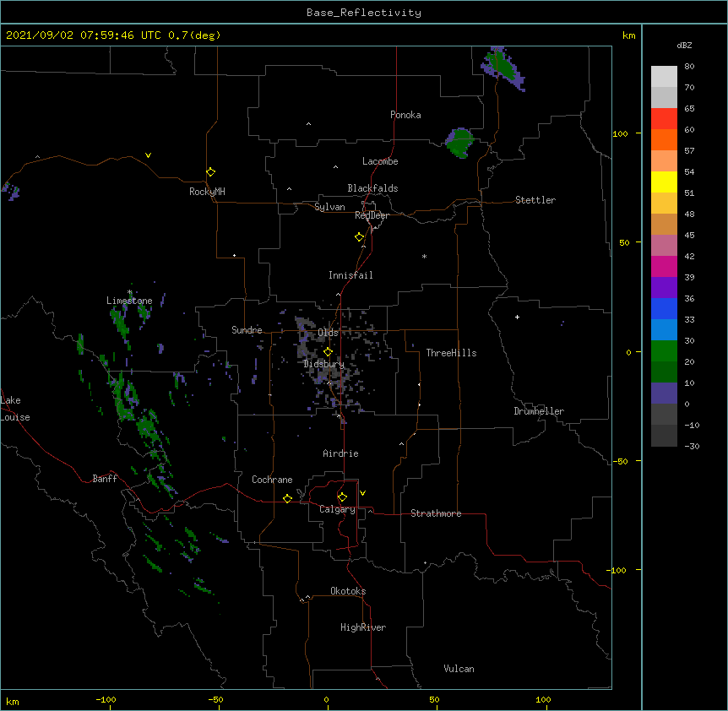Image resolution: width=728 pixels, height=711 pixels.
Task: Click the yellow V marker northwest of RockyMH
Action: click(148, 155)
